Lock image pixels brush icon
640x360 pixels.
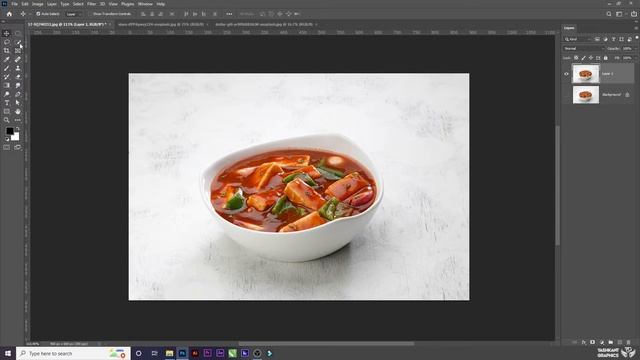click(x=583, y=58)
